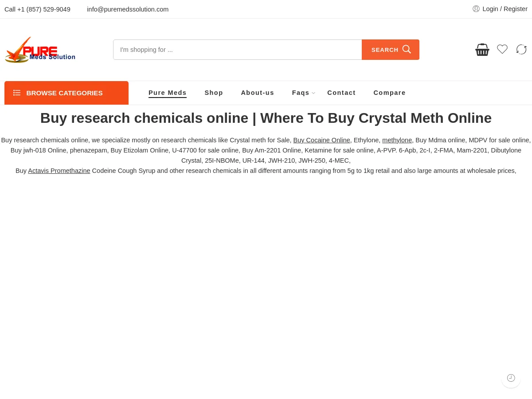Click the Pure Meds Solution logo
Viewport: 532px width, 399px height.
(40, 50)
